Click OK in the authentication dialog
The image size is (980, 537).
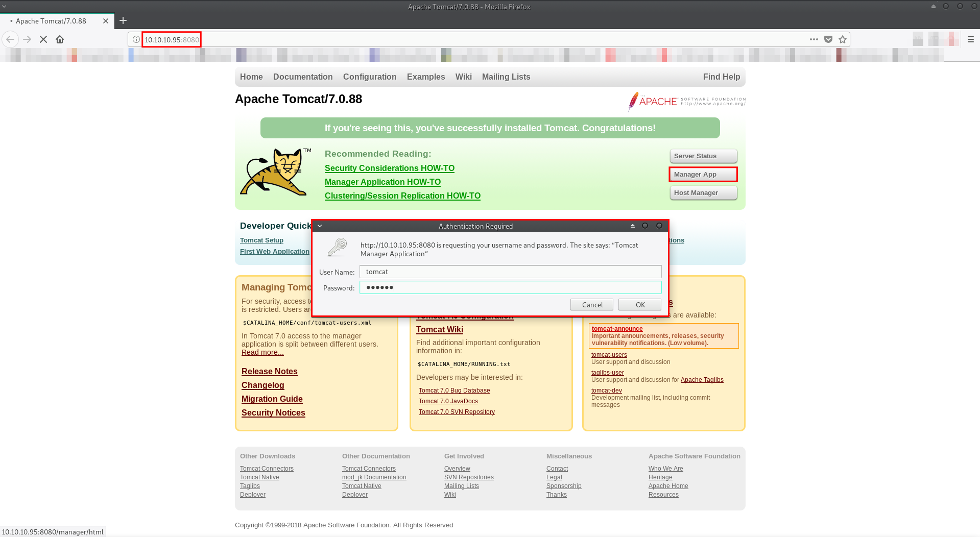click(640, 305)
